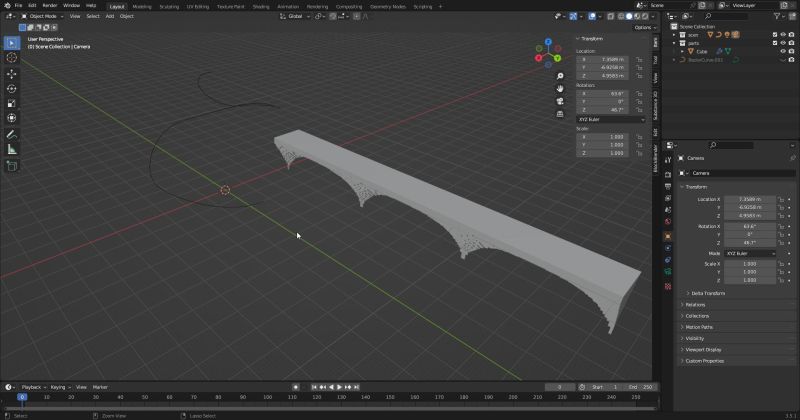This screenshot has width=800, height=420.
Task: Open the Object properties tab icon
Action: (x=668, y=236)
